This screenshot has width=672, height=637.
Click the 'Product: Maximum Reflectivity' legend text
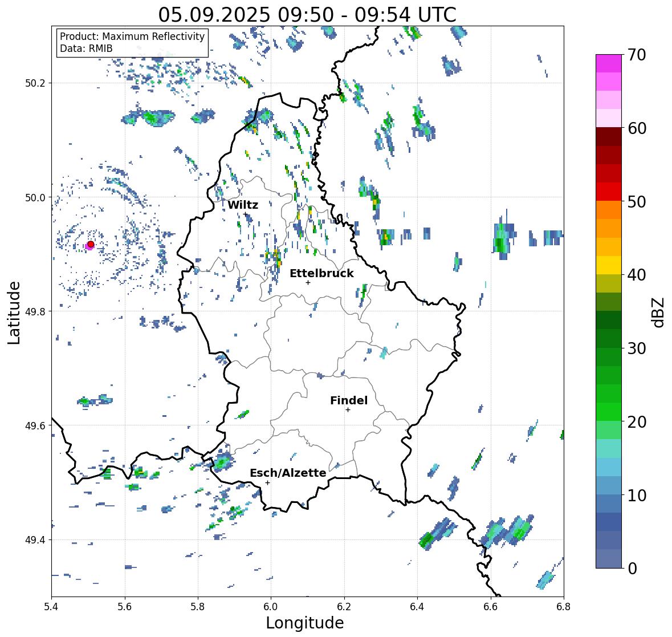tap(132, 36)
